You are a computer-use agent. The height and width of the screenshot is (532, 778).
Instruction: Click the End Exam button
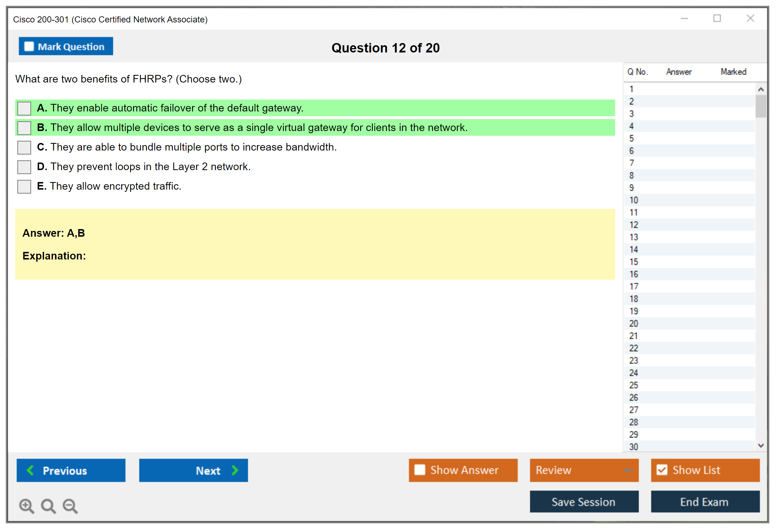coord(705,502)
